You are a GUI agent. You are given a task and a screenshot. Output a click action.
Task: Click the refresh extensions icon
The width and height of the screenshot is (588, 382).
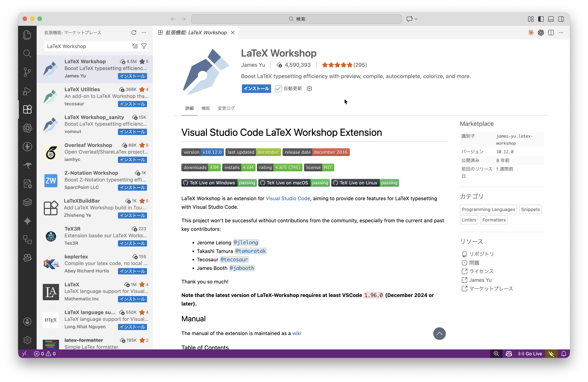click(x=134, y=33)
